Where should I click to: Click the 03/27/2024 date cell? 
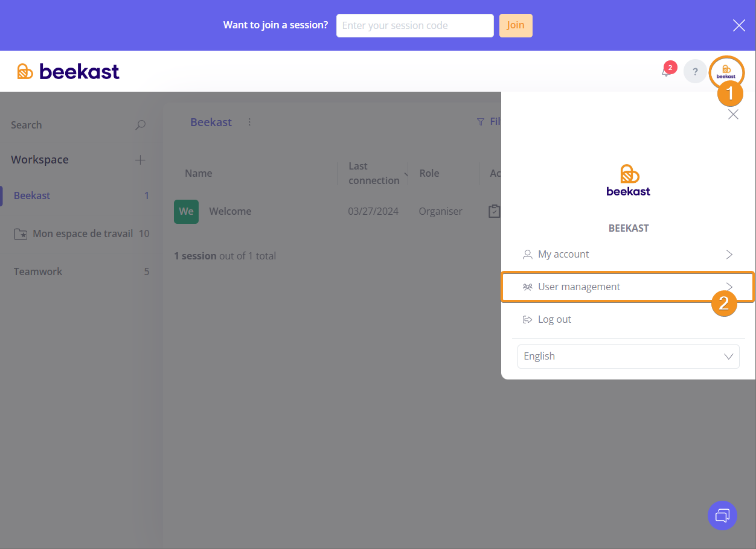click(x=373, y=211)
